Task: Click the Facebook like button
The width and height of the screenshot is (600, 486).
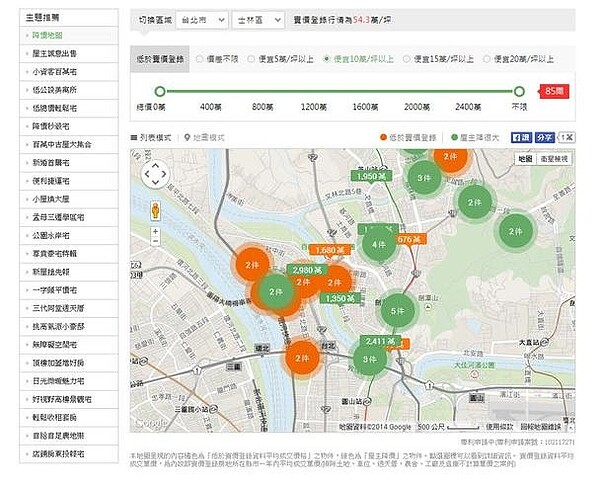Action: pyautogui.click(x=521, y=137)
